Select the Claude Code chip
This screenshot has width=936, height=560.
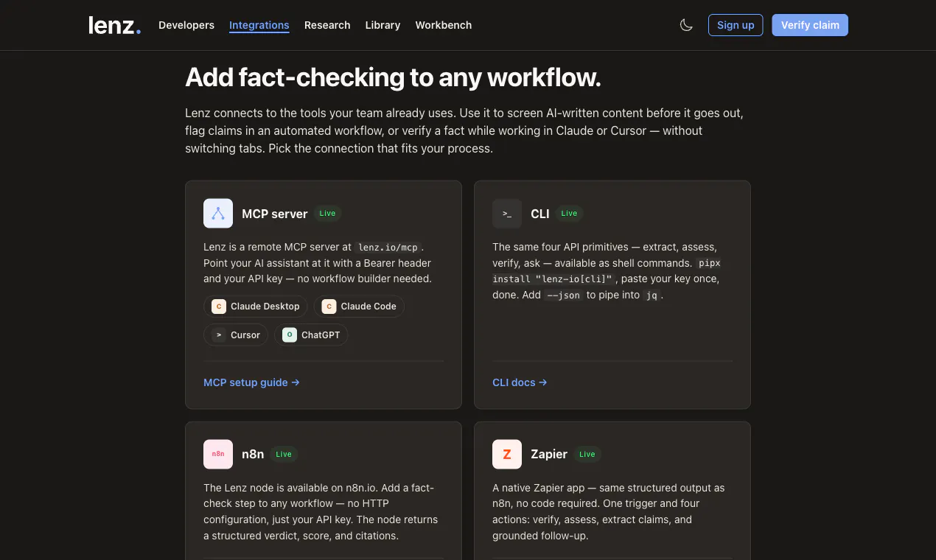click(359, 307)
